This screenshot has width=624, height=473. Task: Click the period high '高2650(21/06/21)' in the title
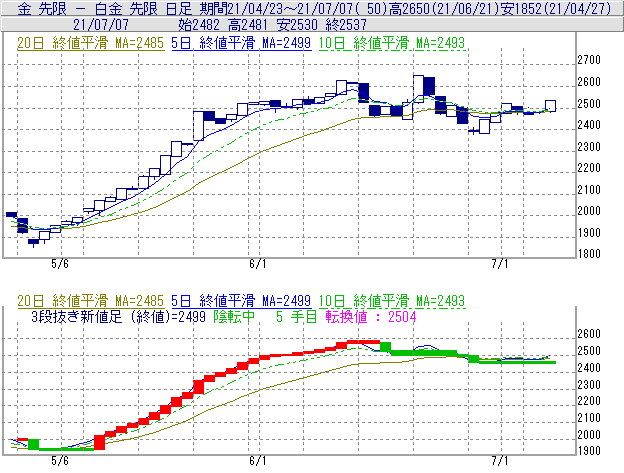coord(444,8)
